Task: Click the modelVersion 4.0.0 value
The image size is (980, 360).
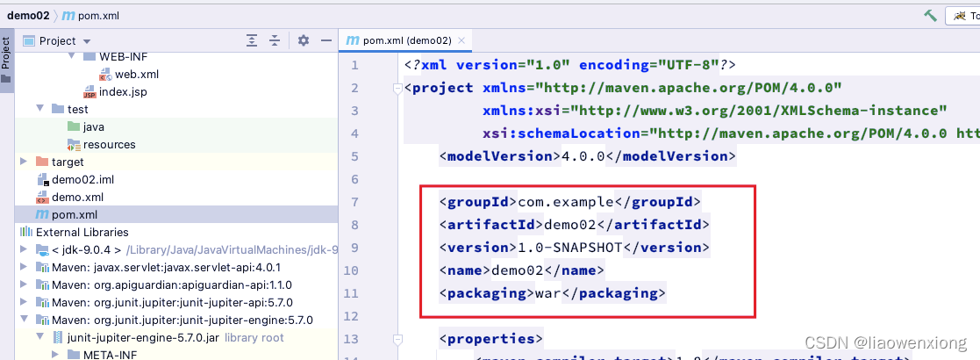Action: [583, 155]
